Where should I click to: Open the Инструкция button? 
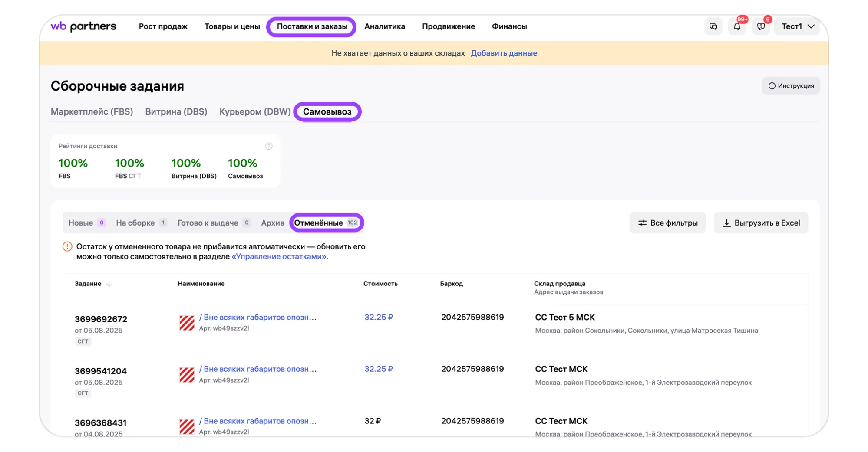pyautogui.click(x=791, y=85)
